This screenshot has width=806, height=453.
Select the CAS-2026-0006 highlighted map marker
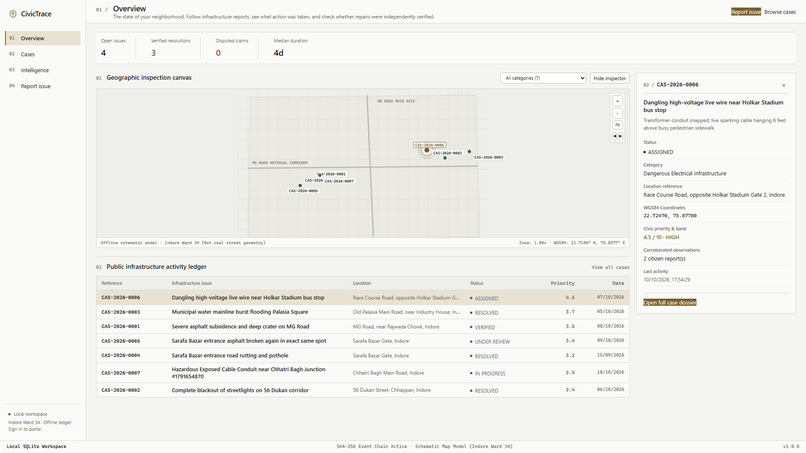pyautogui.click(x=427, y=150)
